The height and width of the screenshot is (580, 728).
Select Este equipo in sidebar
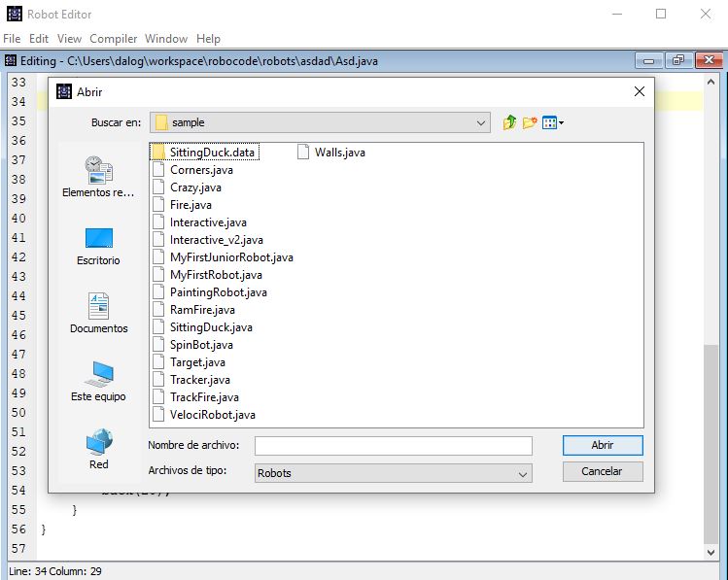point(98,381)
